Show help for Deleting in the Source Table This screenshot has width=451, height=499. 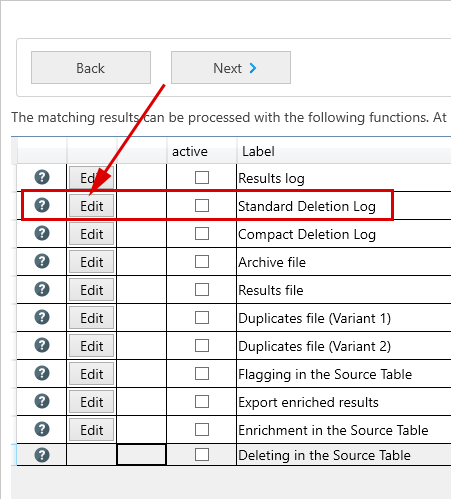(x=42, y=455)
